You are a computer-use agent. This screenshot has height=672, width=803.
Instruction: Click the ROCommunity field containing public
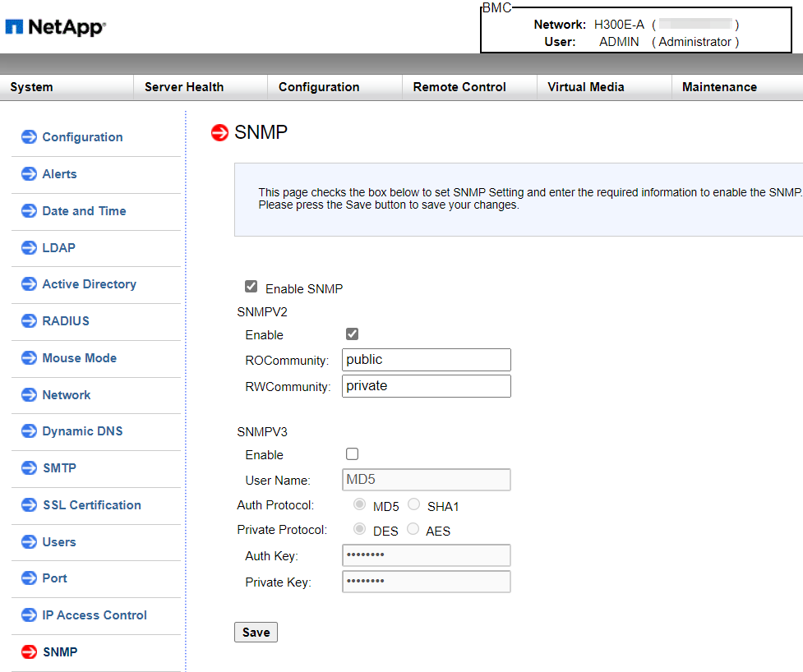(426, 360)
